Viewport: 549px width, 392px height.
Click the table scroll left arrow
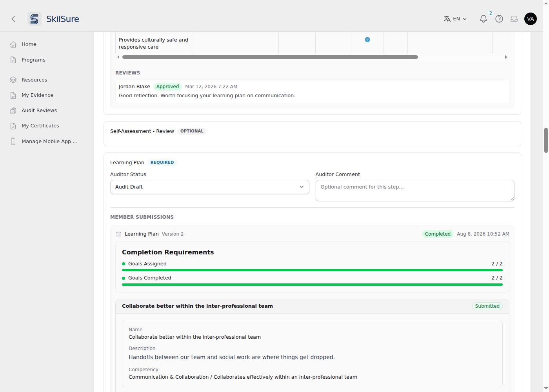pos(118,57)
